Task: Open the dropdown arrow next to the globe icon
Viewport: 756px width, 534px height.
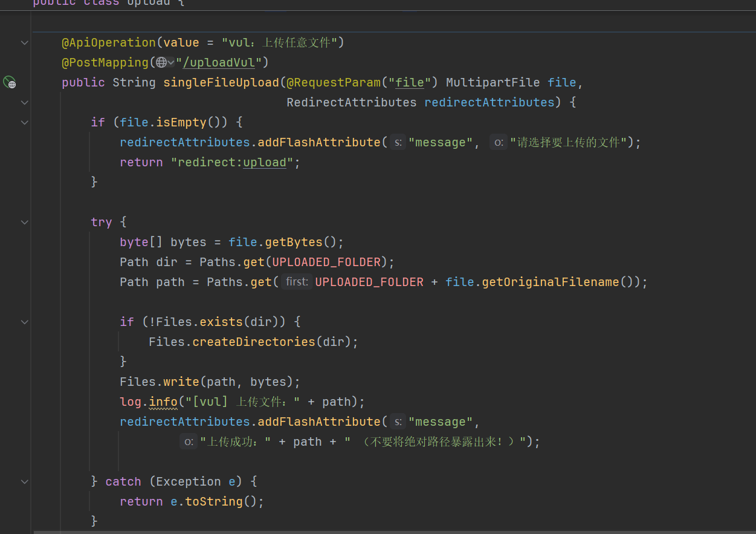Action: (171, 62)
